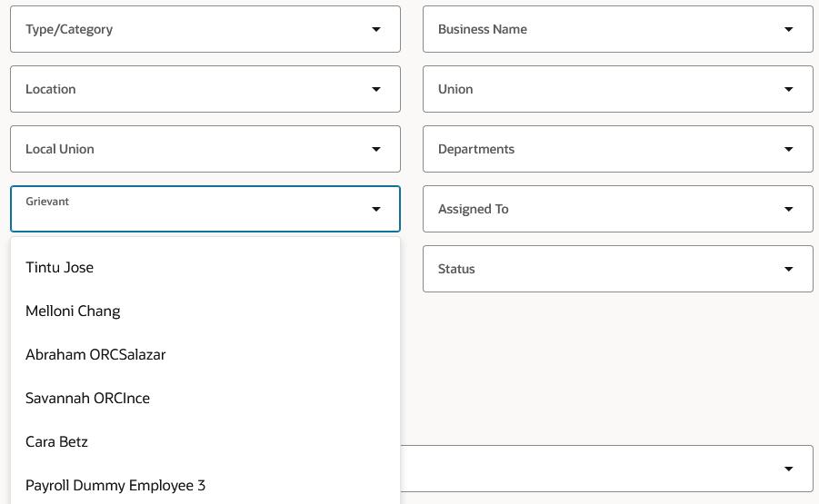Open the Assigned To dropdown
The image size is (819, 504).
click(x=618, y=209)
